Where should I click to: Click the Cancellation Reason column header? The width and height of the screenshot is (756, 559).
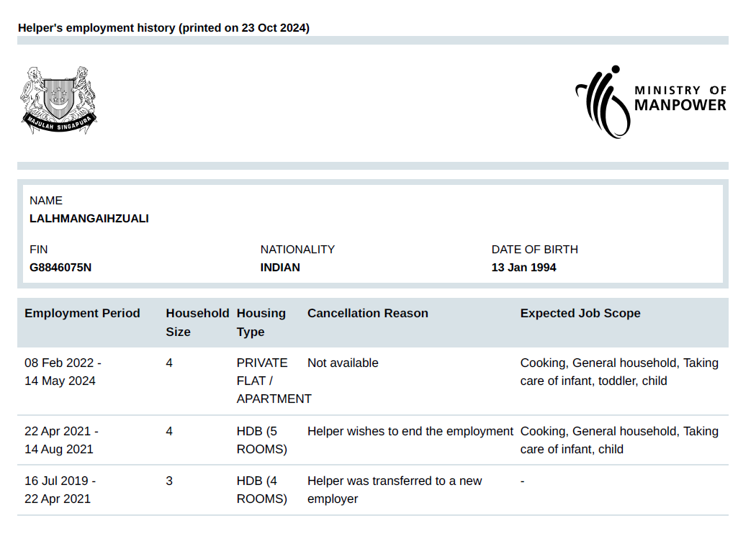(x=368, y=313)
